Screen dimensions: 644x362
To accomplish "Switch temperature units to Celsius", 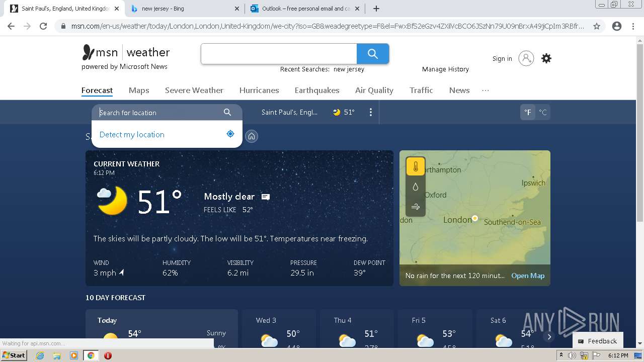I will pos(542,112).
